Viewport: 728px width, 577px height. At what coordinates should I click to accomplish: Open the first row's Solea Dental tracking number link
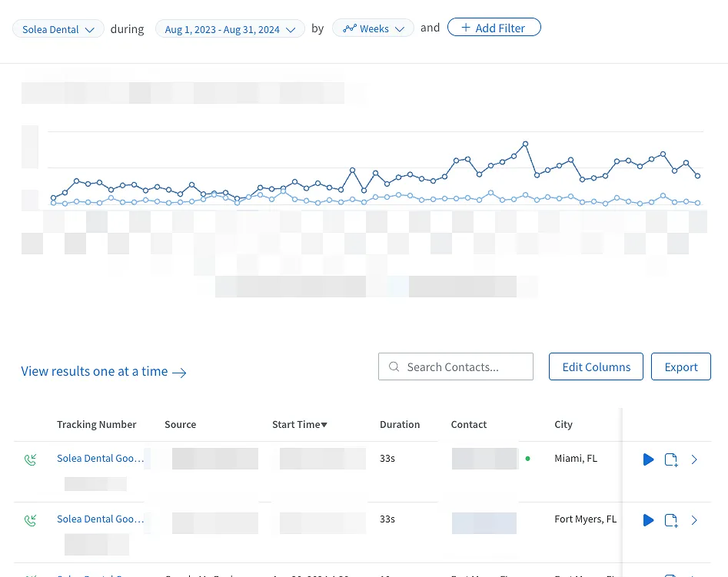tap(100, 458)
